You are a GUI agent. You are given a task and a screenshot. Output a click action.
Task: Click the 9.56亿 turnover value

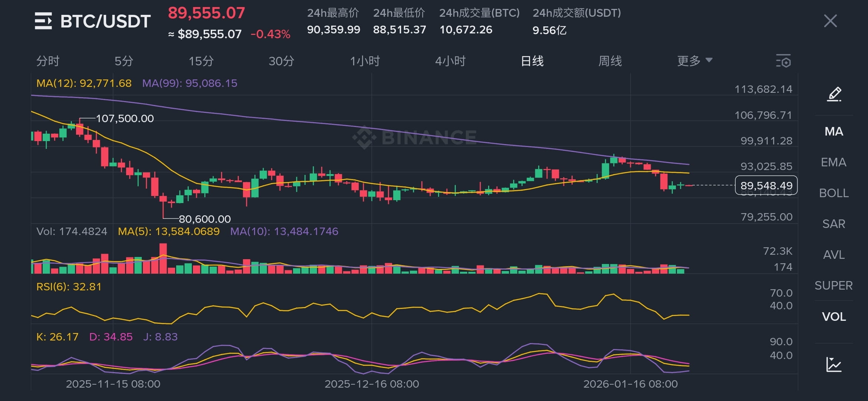click(549, 30)
